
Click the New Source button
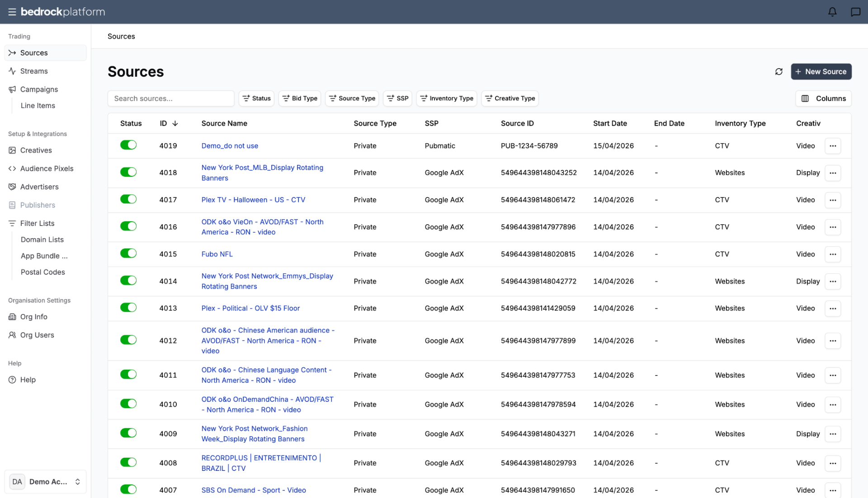[821, 71]
